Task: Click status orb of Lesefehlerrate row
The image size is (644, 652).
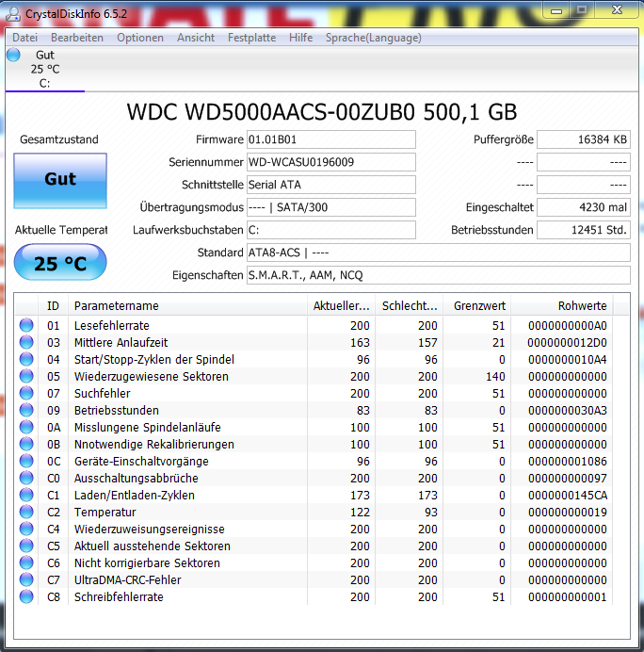Action: 26,325
